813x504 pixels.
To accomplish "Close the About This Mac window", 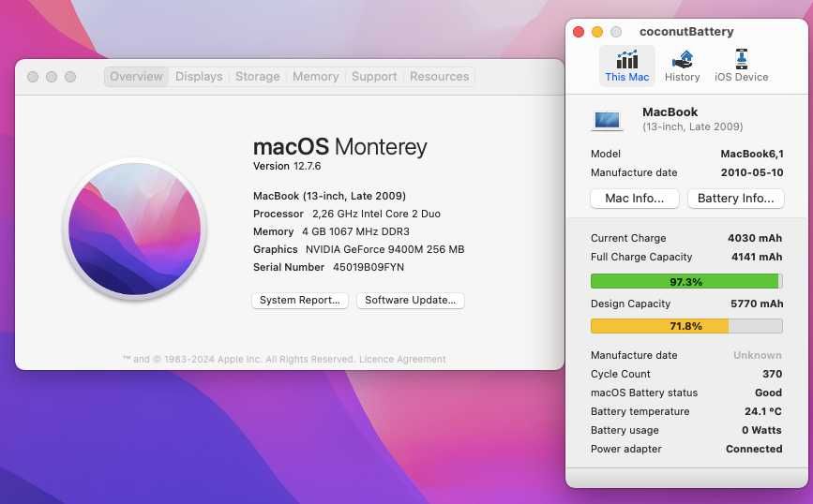I will [x=33, y=77].
